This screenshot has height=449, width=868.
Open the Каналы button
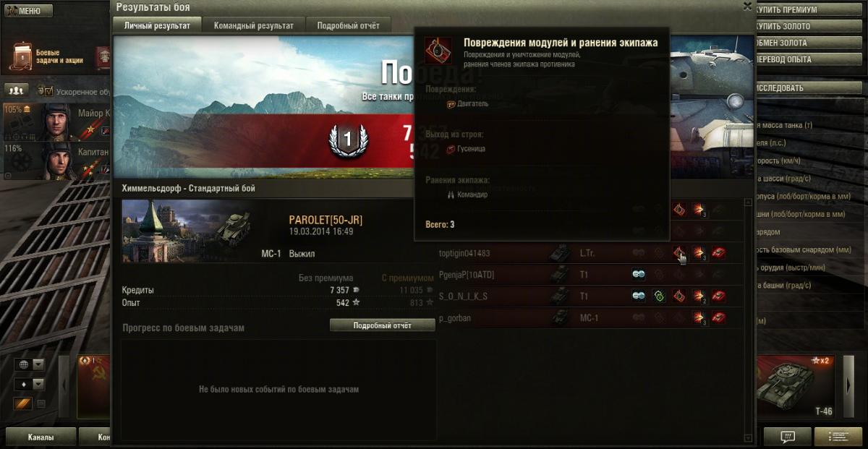(x=41, y=437)
